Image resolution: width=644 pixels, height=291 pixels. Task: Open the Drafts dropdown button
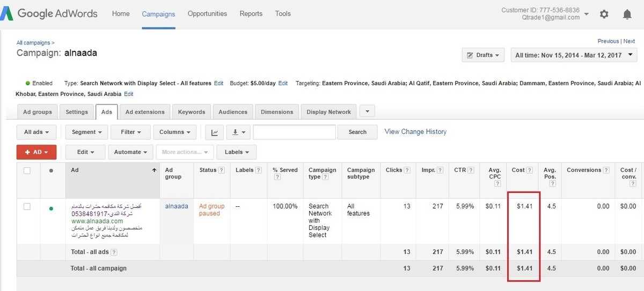point(483,55)
